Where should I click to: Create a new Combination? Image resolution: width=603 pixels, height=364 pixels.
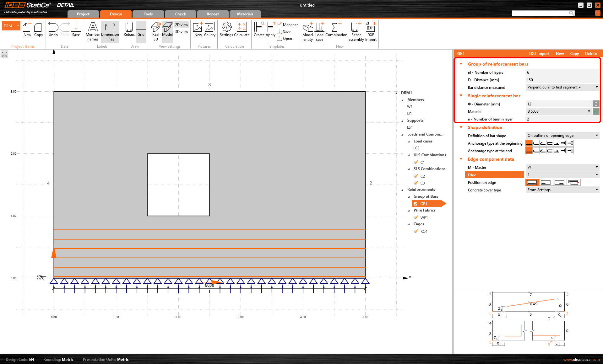pyautogui.click(x=336, y=30)
